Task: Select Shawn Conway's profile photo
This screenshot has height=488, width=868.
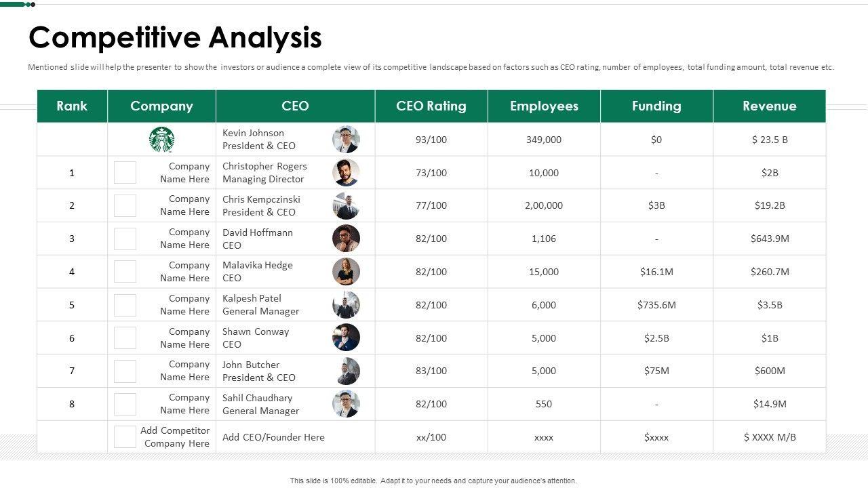Action: tap(346, 338)
